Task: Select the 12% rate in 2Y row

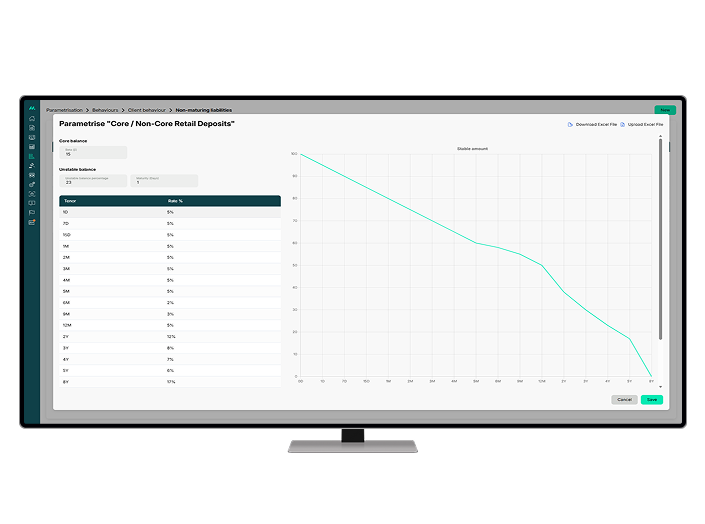Action: click(171, 336)
